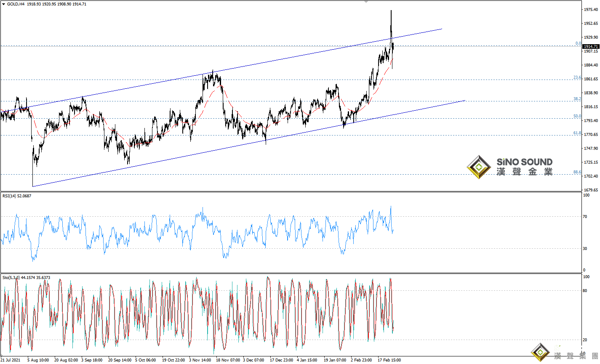600x364 pixels.
Task: Click the RSI 70 level scale label
Action: (x=585, y=217)
